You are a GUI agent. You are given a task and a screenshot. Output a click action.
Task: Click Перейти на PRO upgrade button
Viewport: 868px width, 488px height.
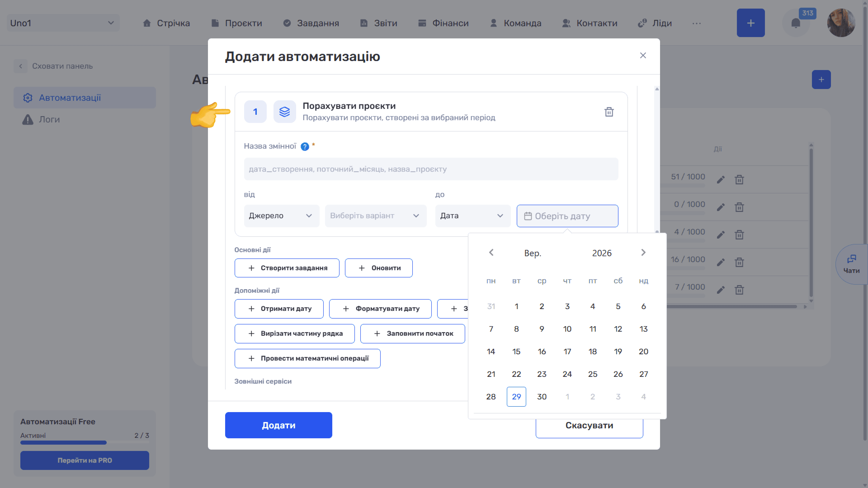click(85, 460)
